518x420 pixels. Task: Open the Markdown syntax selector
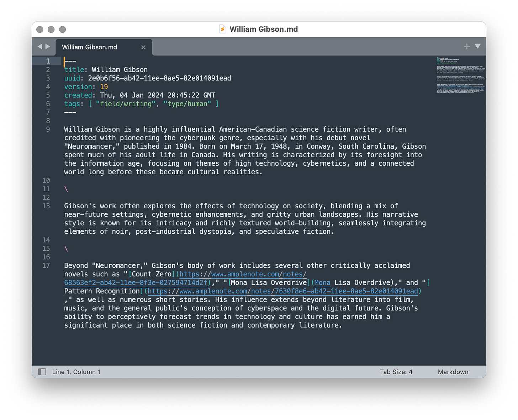click(453, 372)
